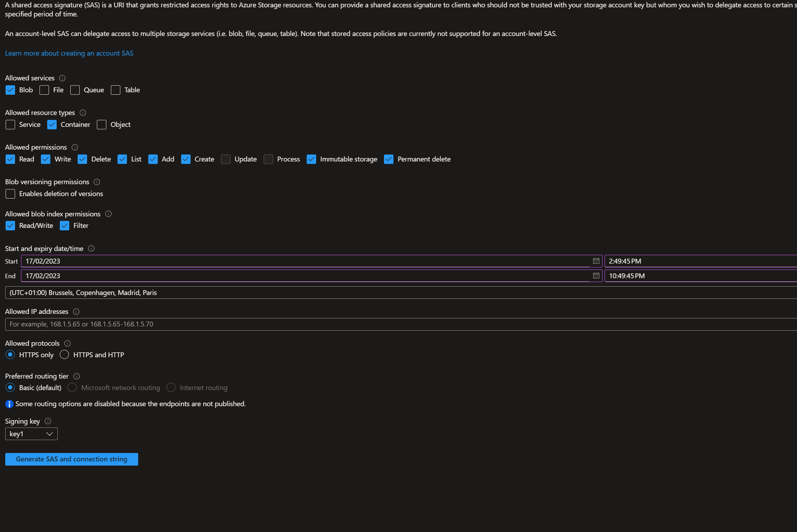Click info icon next to Allowed services
797x532 pixels.
pyautogui.click(x=62, y=78)
